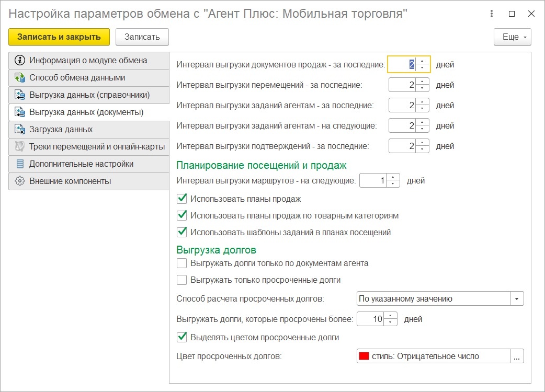The image size is (545, 392).
Task: Click Записать и закрыть button
Action: [x=59, y=37]
